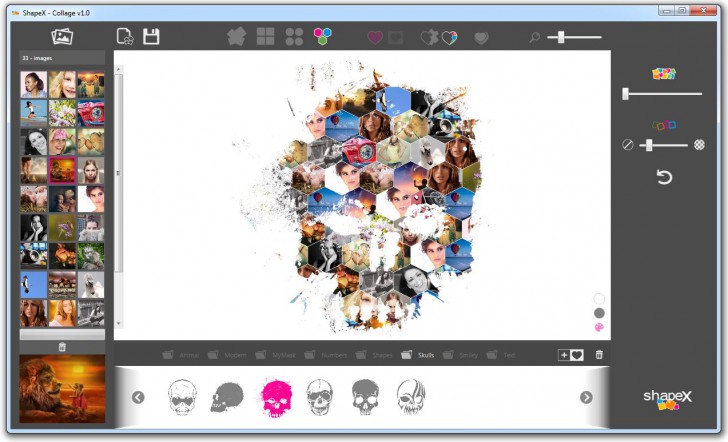
Task: Set white background color swatch
Action: [x=599, y=299]
